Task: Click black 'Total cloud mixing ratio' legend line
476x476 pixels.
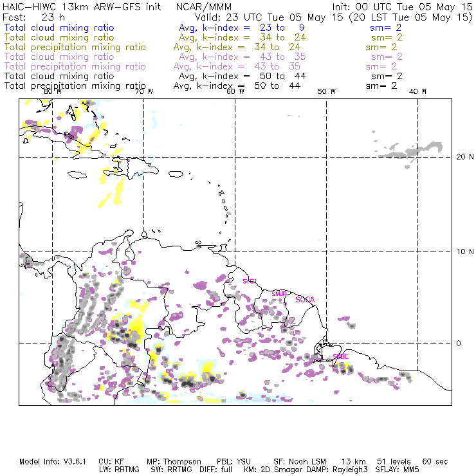Action: point(59,76)
